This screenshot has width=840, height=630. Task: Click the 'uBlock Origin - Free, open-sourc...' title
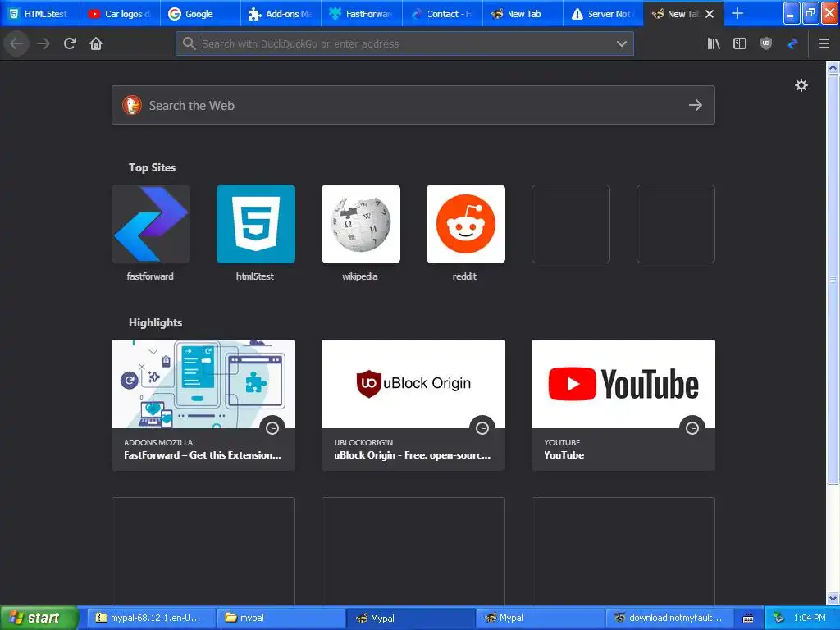coord(412,454)
